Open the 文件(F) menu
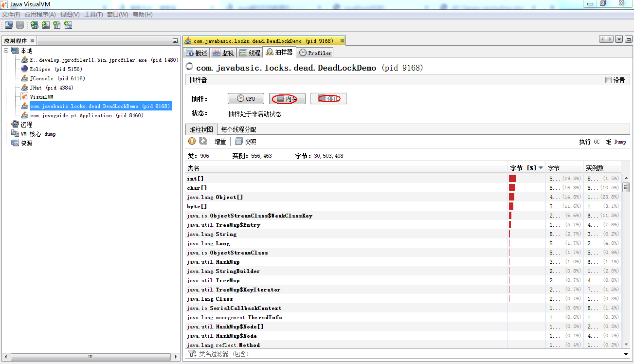The image size is (634, 364). (11, 15)
